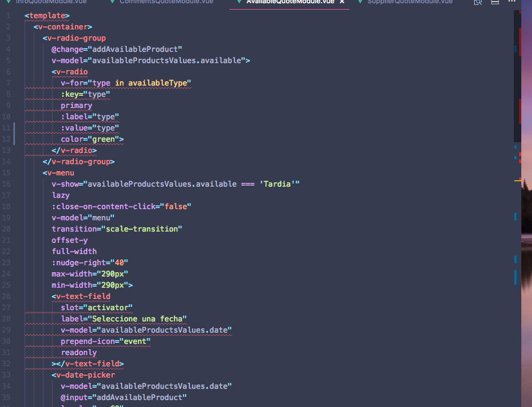Click line number 33 in gutter

click(x=6, y=375)
